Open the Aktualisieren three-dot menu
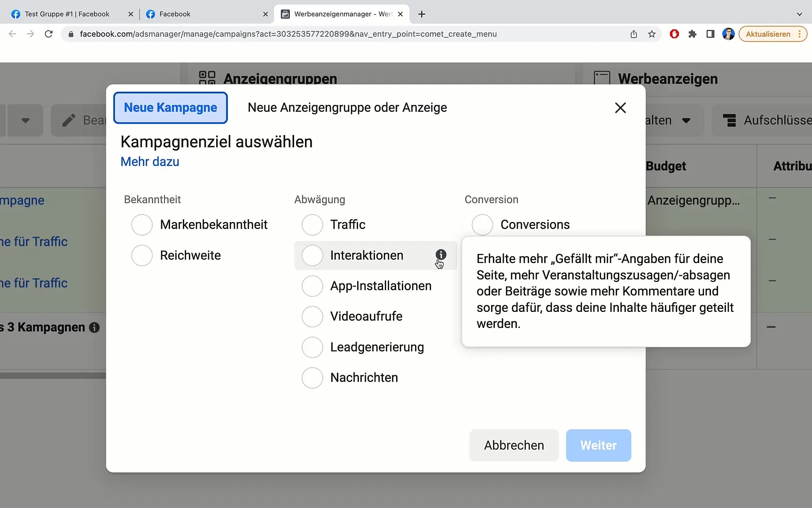Screen dimensions: 812x508 [x=799, y=34]
